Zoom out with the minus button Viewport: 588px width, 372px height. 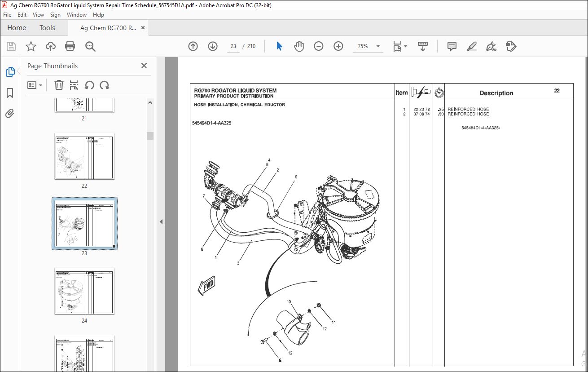tap(319, 46)
